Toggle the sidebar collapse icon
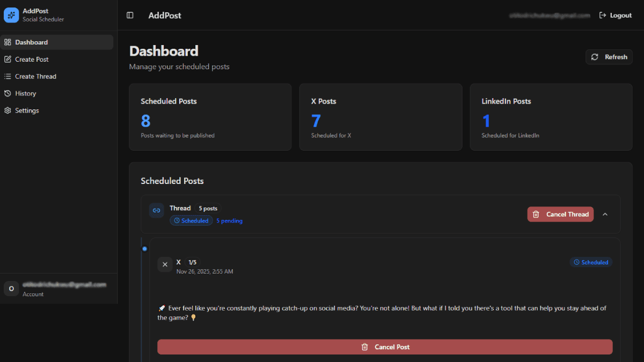Viewport: 644px width, 362px height. (x=130, y=15)
